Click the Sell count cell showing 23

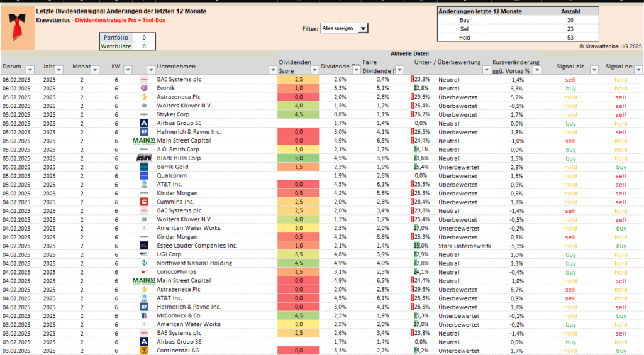coord(570,29)
